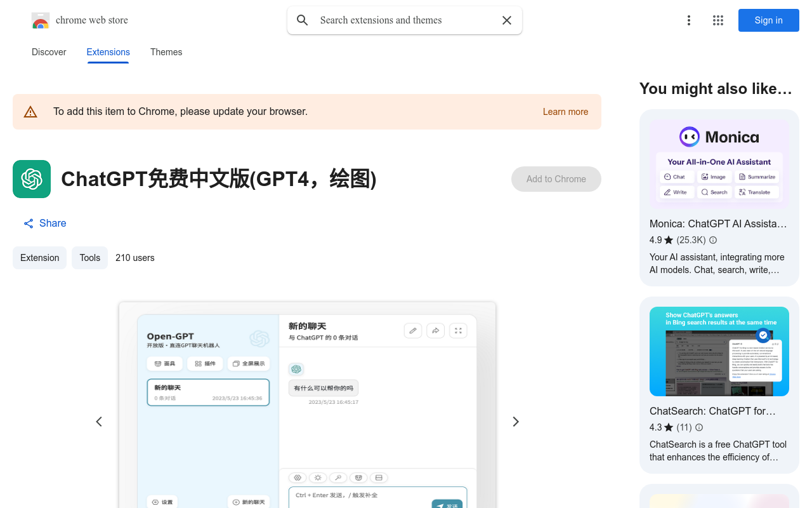Switch to the Extensions tab
Screen dimensions: 812x508
108,52
